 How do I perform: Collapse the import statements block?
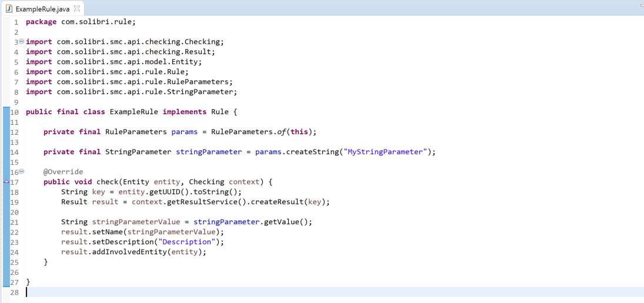(x=22, y=42)
